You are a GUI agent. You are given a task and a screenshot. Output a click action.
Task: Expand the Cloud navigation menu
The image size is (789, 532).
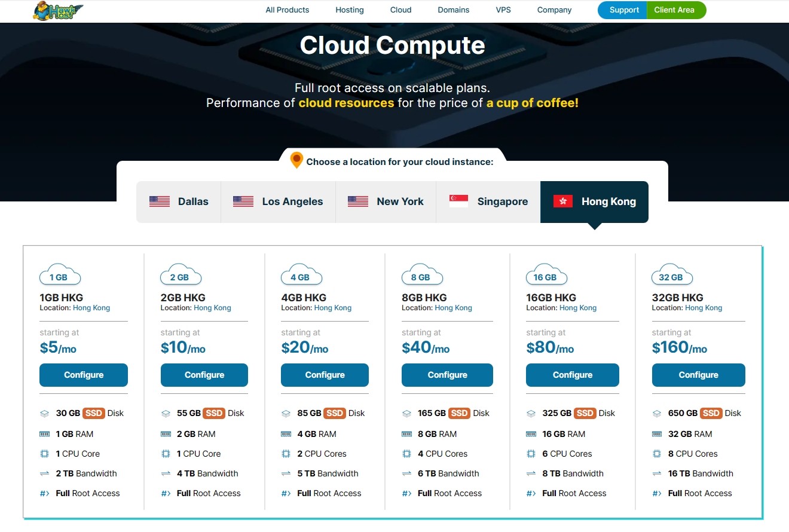click(400, 10)
